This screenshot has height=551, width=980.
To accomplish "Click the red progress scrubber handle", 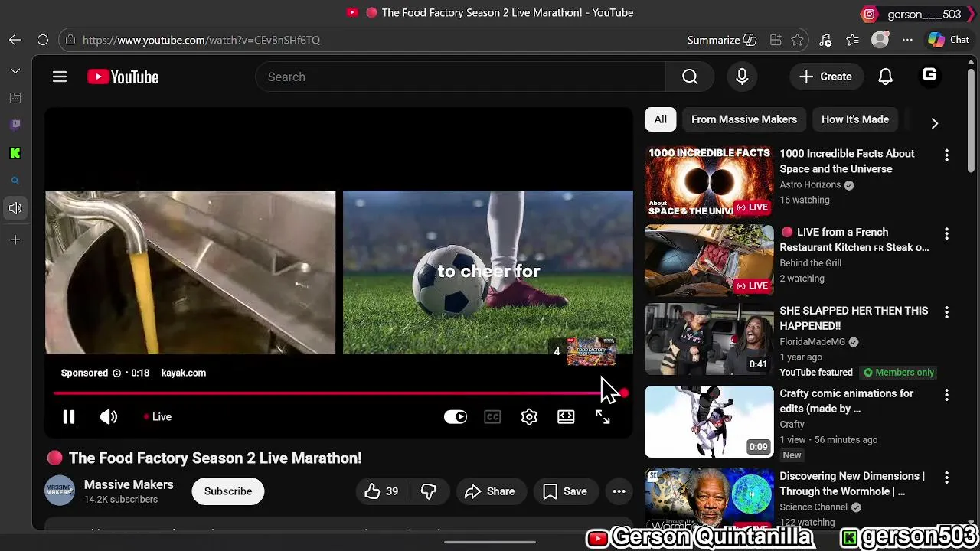I will pos(624,393).
